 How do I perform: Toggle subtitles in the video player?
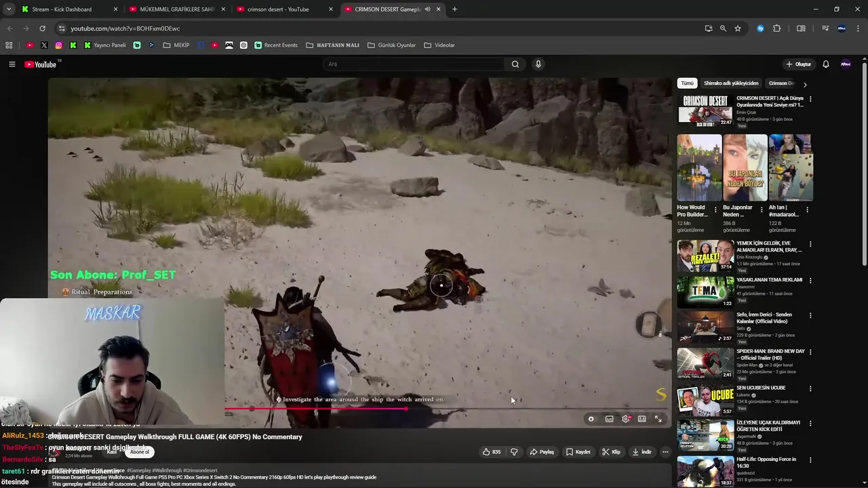click(609, 419)
